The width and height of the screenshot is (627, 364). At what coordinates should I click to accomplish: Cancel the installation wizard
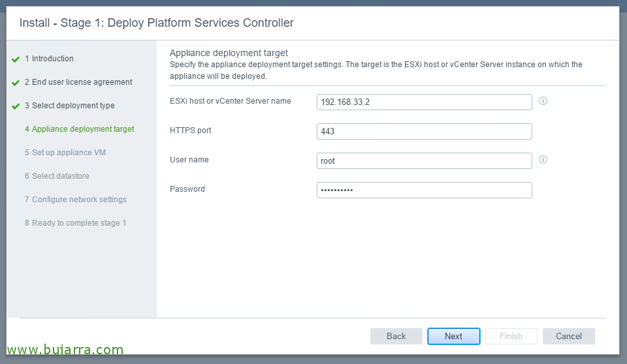(x=569, y=336)
